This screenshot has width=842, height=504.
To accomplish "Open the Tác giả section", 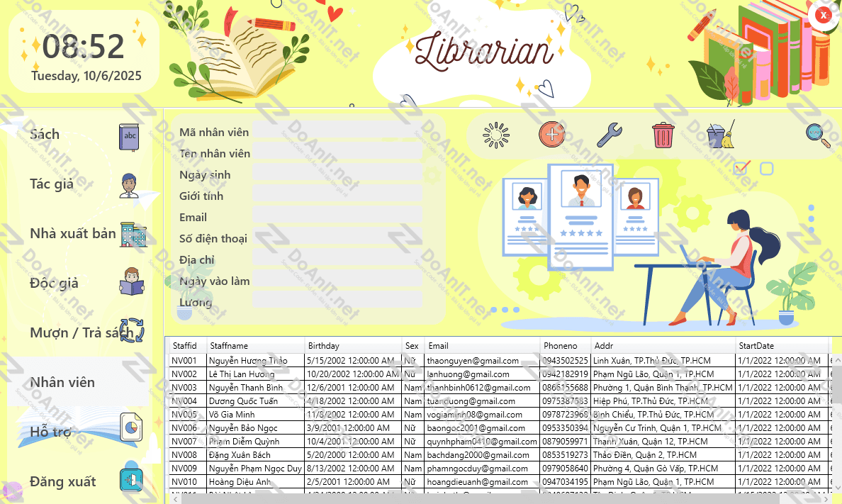I will pos(52,184).
